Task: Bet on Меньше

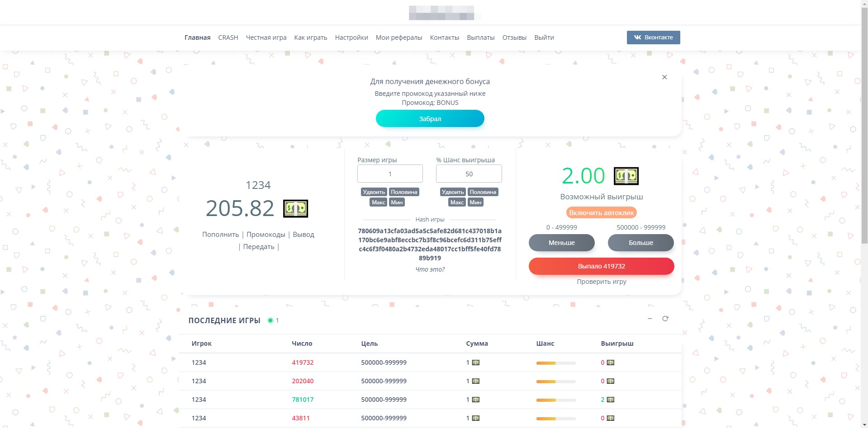Action: pyautogui.click(x=561, y=243)
